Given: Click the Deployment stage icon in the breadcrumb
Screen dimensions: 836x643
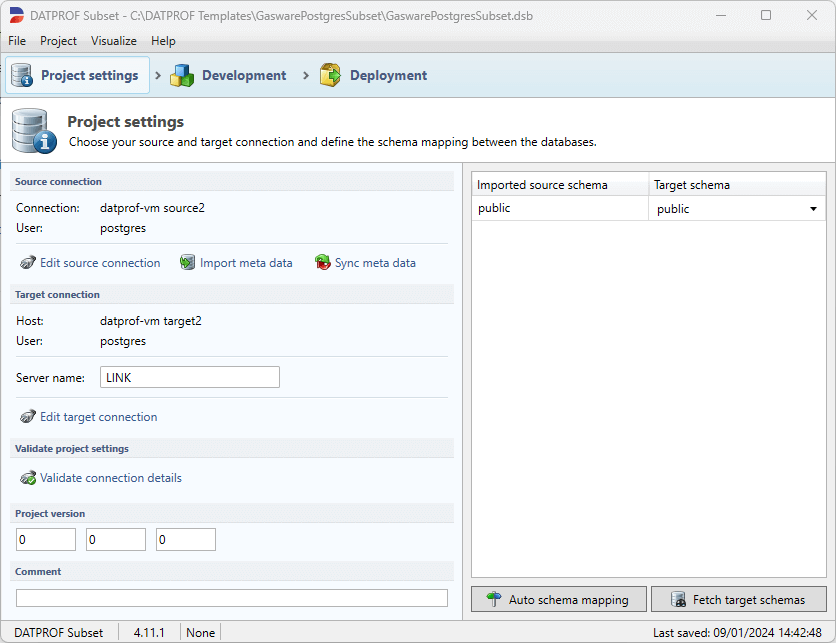Looking at the screenshot, I should [330, 74].
